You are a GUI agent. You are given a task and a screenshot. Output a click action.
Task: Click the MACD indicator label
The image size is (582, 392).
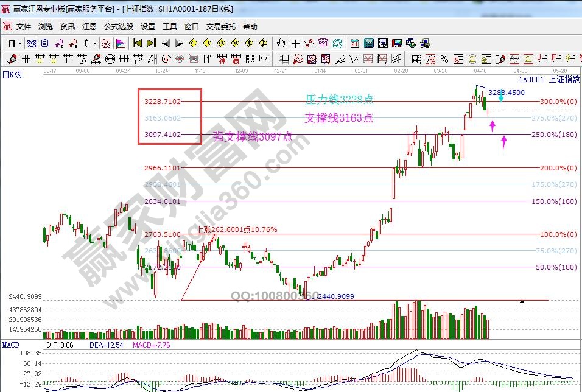coord(10,345)
